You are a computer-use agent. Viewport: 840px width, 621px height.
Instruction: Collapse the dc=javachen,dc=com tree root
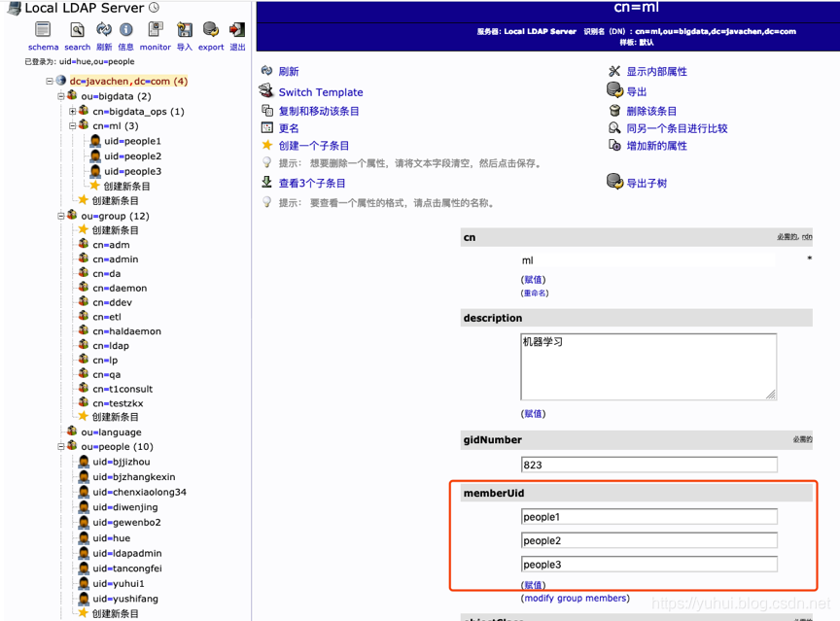point(50,82)
